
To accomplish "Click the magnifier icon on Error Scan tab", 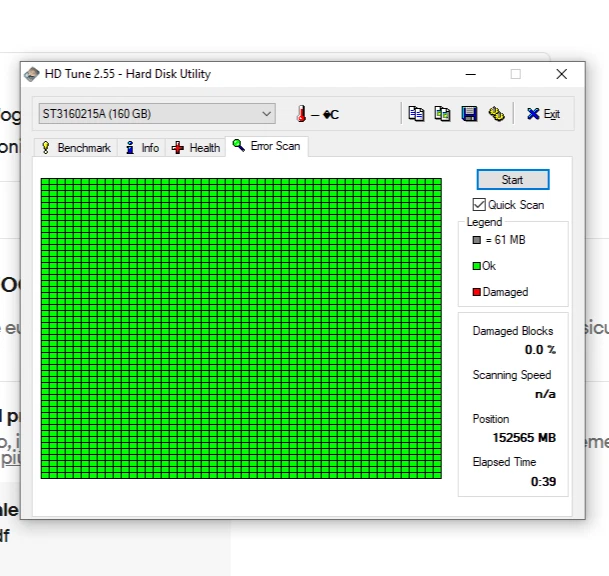I will [x=238, y=146].
